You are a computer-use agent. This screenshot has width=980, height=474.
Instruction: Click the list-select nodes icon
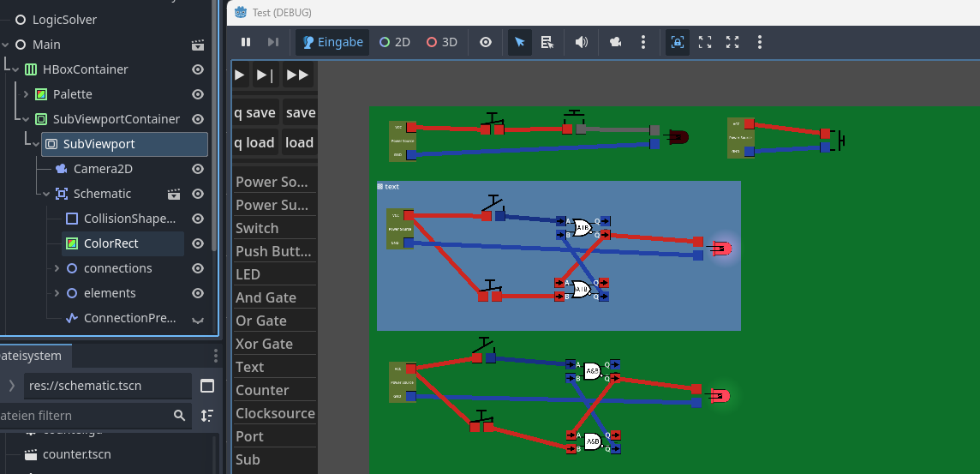coord(547,42)
